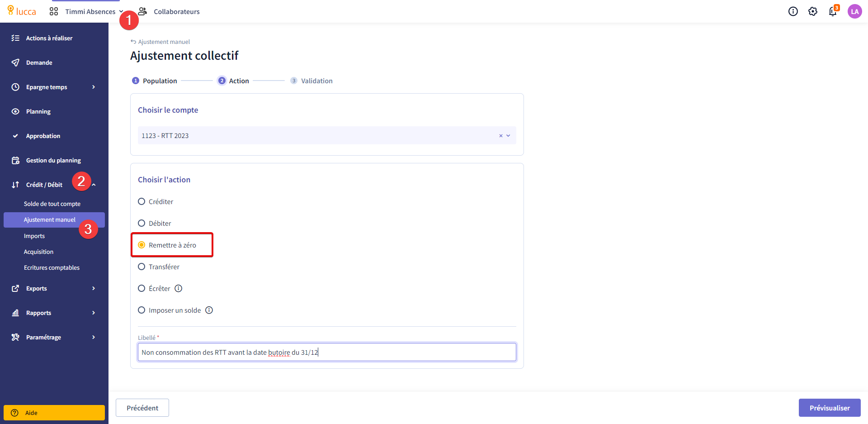Expand the Epargne temps submenu chevron
This screenshot has width=868, height=424.
tap(94, 87)
